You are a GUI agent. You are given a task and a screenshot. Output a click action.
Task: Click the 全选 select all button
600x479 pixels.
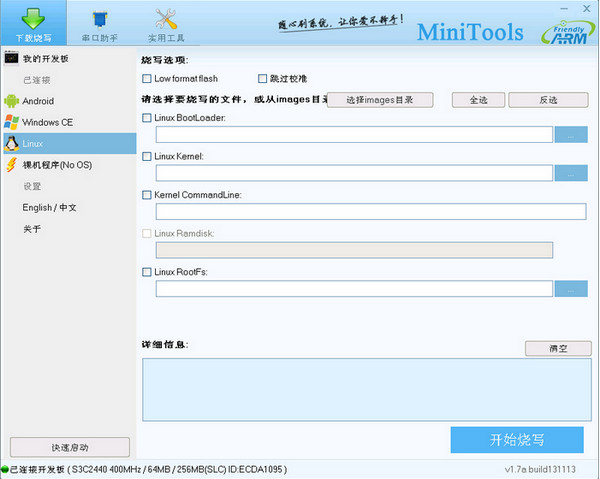pyautogui.click(x=478, y=100)
